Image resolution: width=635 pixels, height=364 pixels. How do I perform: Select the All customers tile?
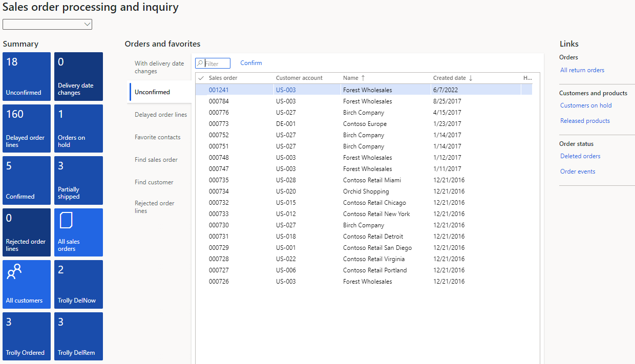26,284
